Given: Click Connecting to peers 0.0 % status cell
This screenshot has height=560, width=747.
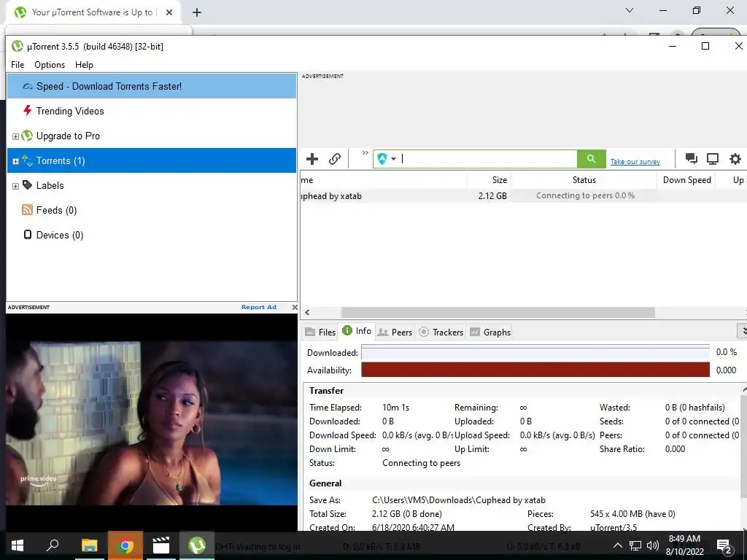Looking at the screenshot, I should 585,195.
